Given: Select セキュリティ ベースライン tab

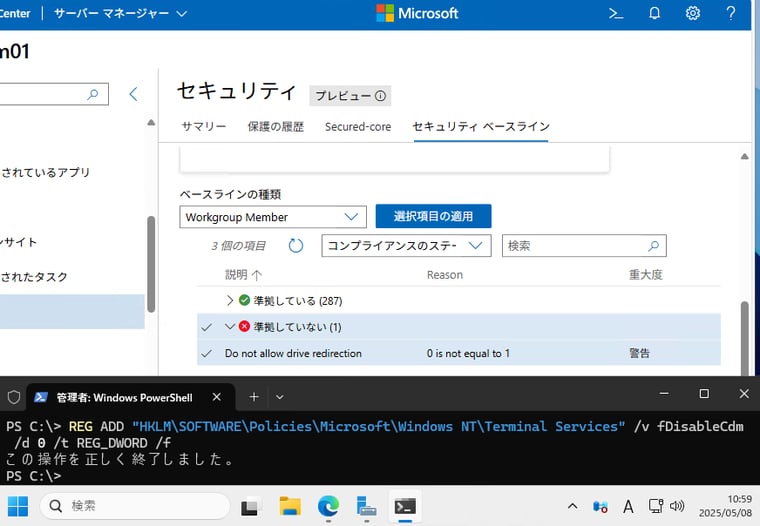Looking at the screenshot, I should 481,127.
